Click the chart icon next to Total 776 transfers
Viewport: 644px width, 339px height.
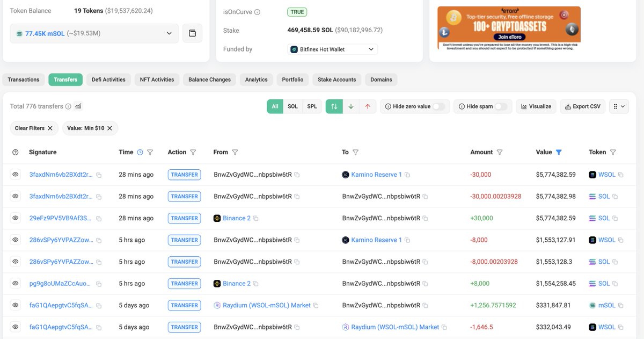[78, 106]
